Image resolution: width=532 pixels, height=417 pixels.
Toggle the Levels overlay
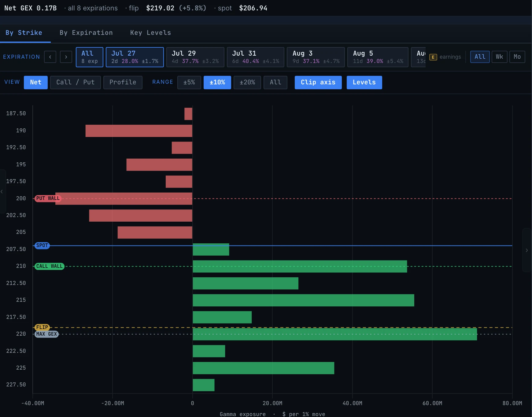pyautogui.click(x=364, y=83)
